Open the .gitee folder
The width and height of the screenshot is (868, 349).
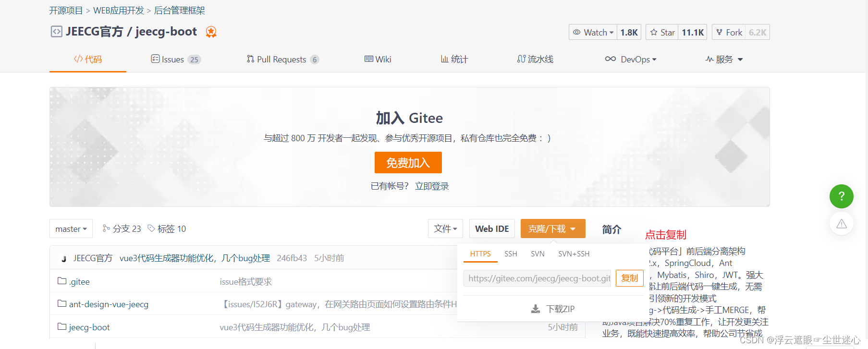pos(79,282)
